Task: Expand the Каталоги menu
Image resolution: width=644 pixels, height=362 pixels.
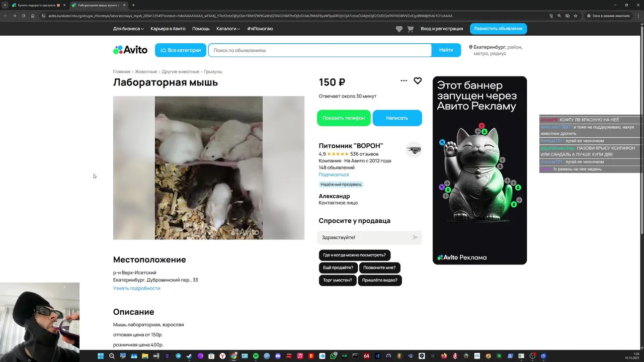Action: point(228,29)
